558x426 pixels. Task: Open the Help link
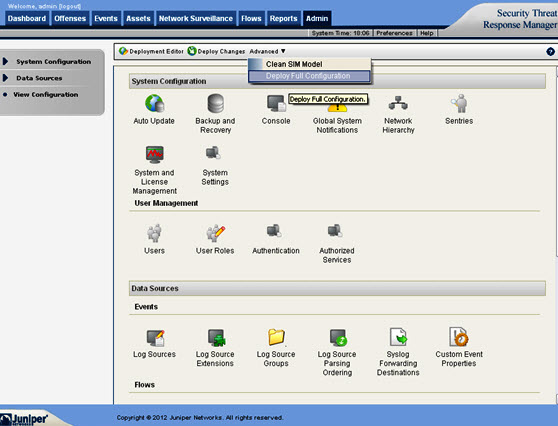click(x=427, y=33)
